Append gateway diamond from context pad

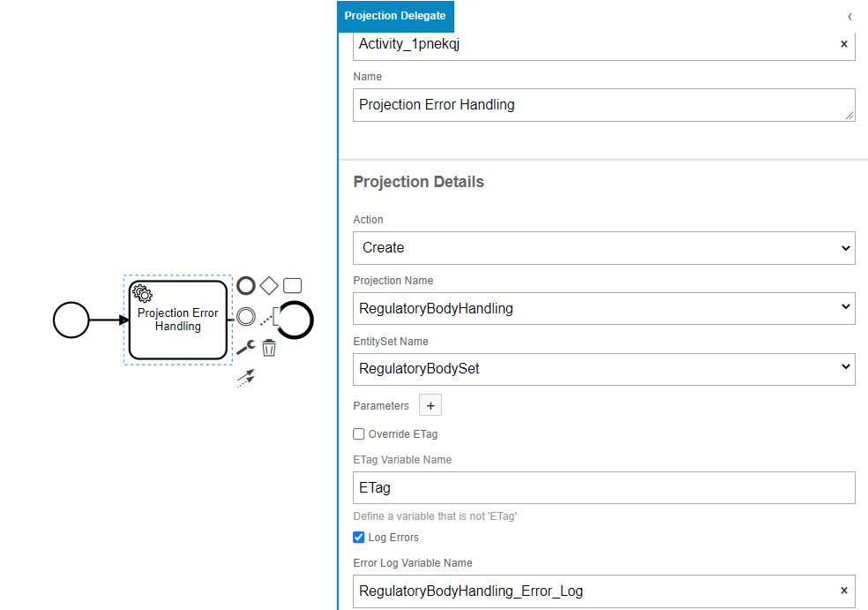269,286
